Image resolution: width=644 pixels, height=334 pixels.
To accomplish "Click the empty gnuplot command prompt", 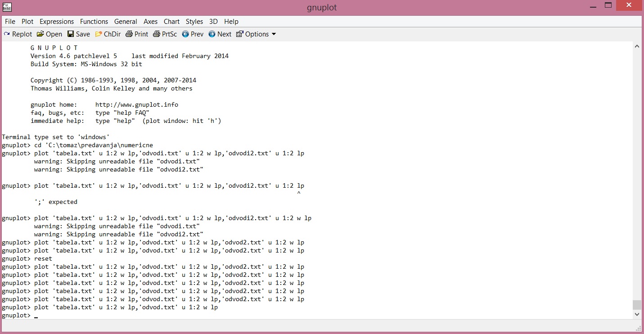I will coord(20,316).
